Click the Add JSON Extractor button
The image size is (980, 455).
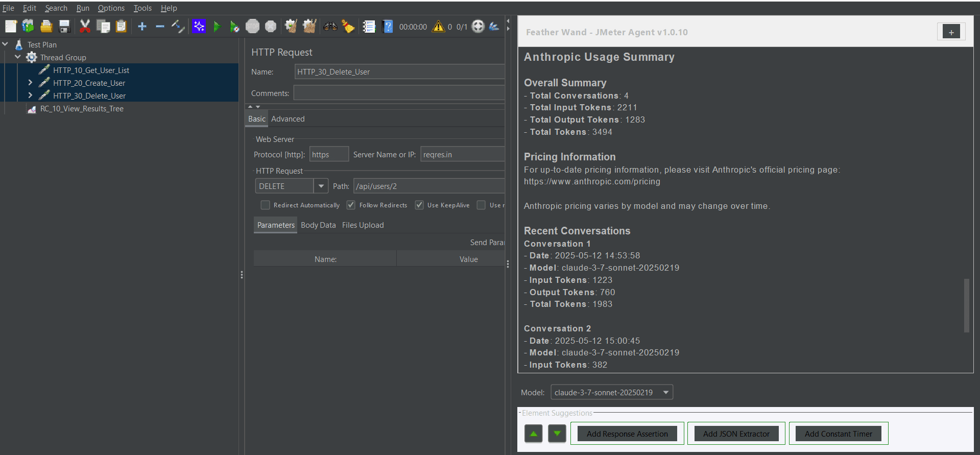coord(736,434)
